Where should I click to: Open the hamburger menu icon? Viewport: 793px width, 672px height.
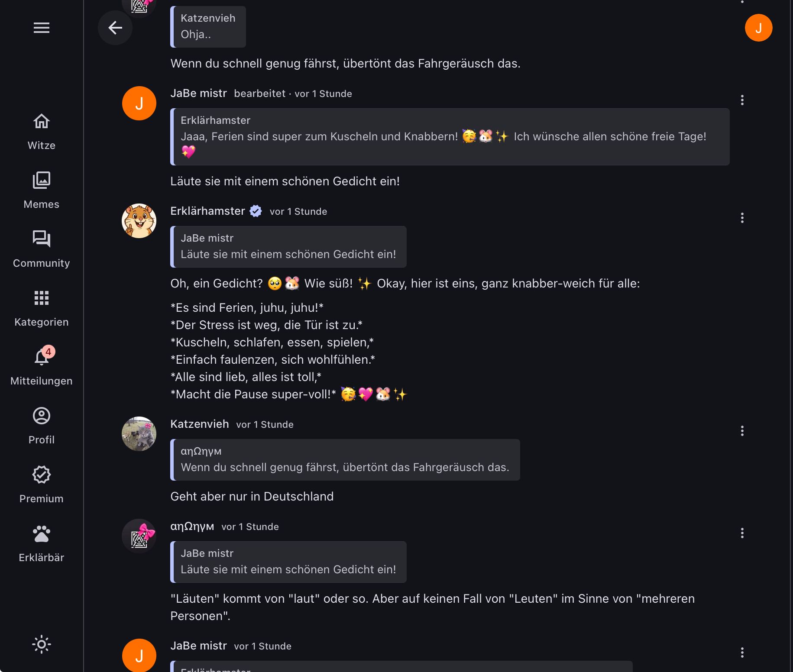click(42, 28)
